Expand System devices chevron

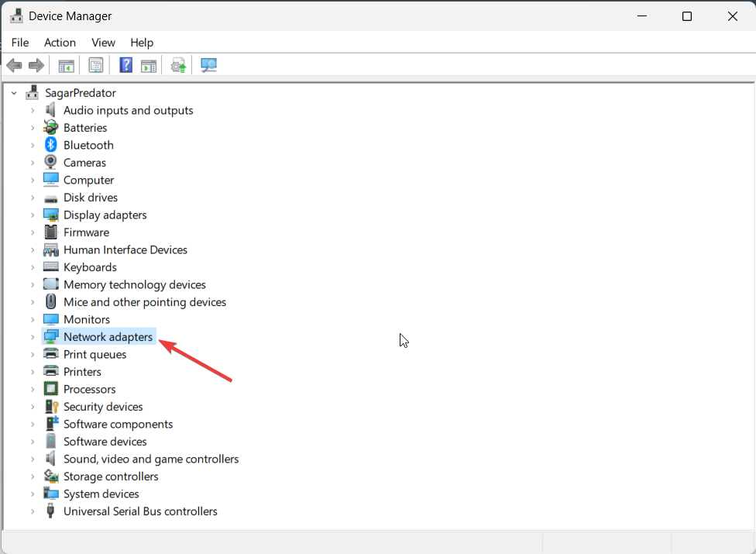[x=33, y=494]
